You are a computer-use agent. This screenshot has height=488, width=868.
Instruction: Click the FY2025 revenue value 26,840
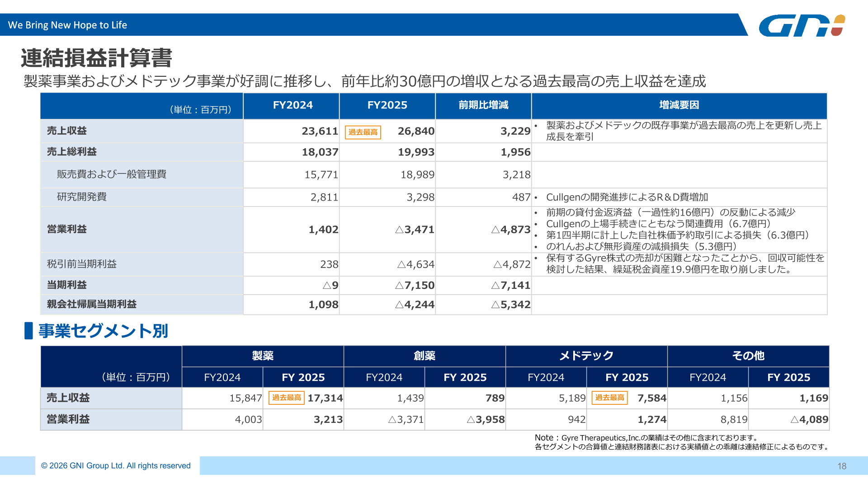(416, 131)
